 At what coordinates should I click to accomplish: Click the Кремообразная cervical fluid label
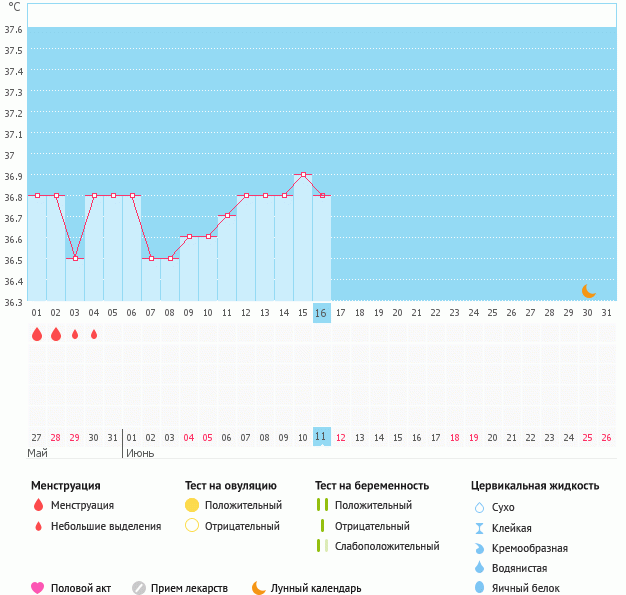click(530, 548)
